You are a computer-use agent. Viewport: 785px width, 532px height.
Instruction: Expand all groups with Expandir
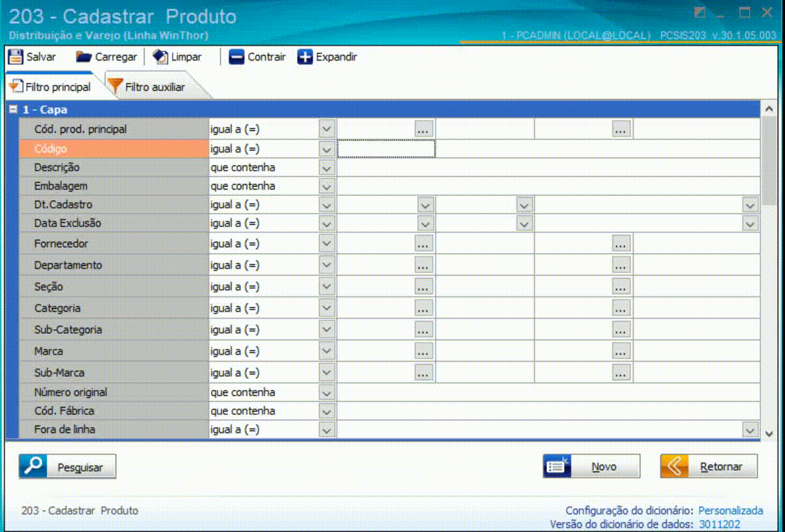(x=327, y=57)
